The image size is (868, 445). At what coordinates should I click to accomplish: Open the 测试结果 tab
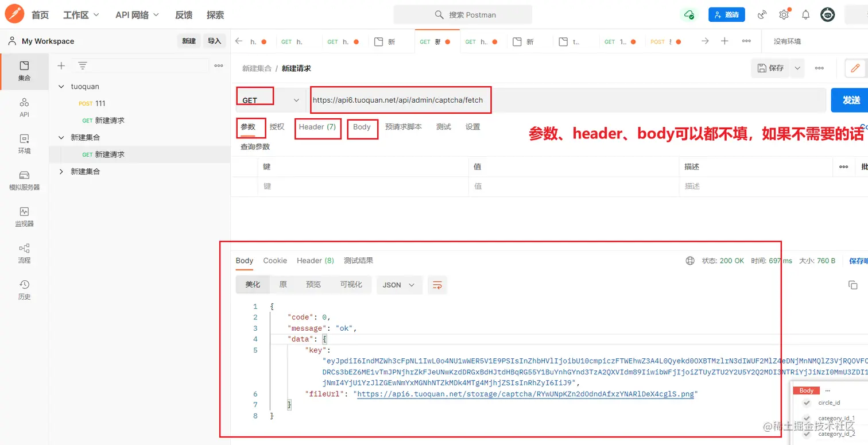[x=359, y=261]
